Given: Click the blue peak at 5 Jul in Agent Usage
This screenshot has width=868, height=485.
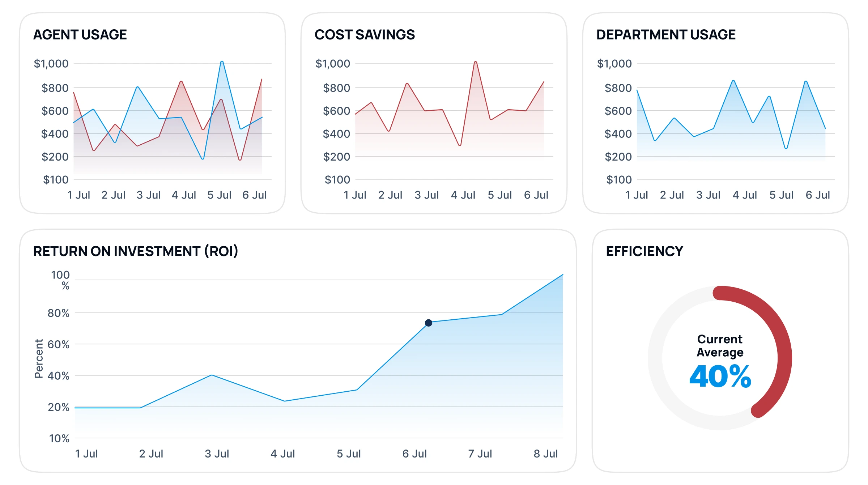Looking at the screenshot, I should pyautogui.click(x=222, y=61).
